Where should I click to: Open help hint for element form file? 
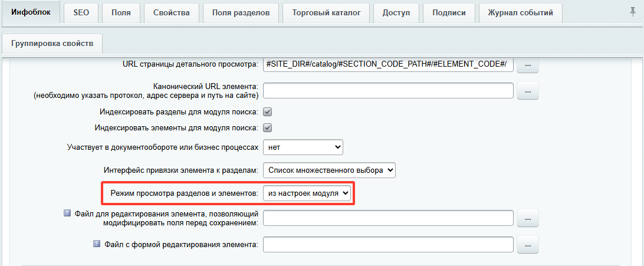point(97,244)
